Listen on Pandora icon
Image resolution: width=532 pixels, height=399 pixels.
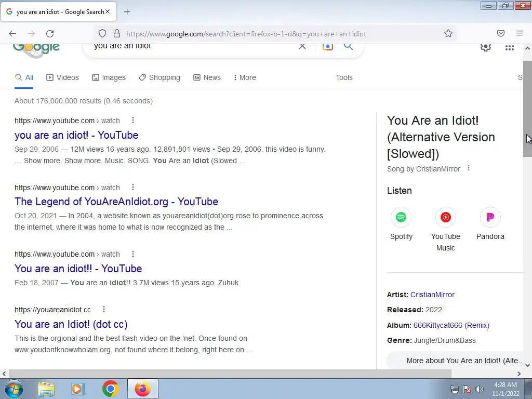490,217
